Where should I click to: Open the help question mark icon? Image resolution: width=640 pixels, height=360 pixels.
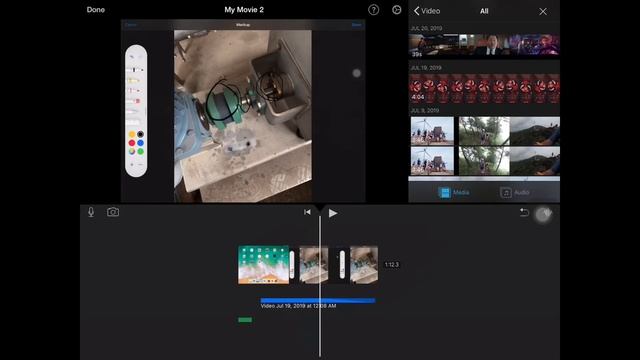[373, 10]
